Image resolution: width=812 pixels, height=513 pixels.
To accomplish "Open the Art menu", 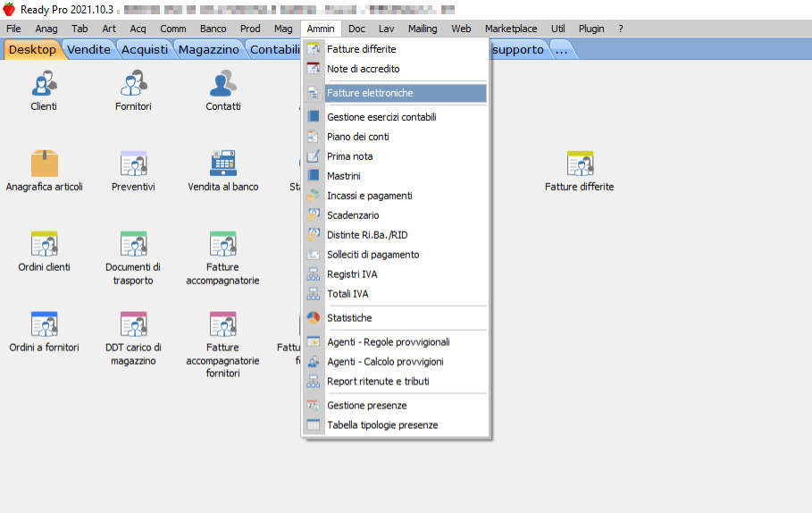I will [x=109, y=29].
